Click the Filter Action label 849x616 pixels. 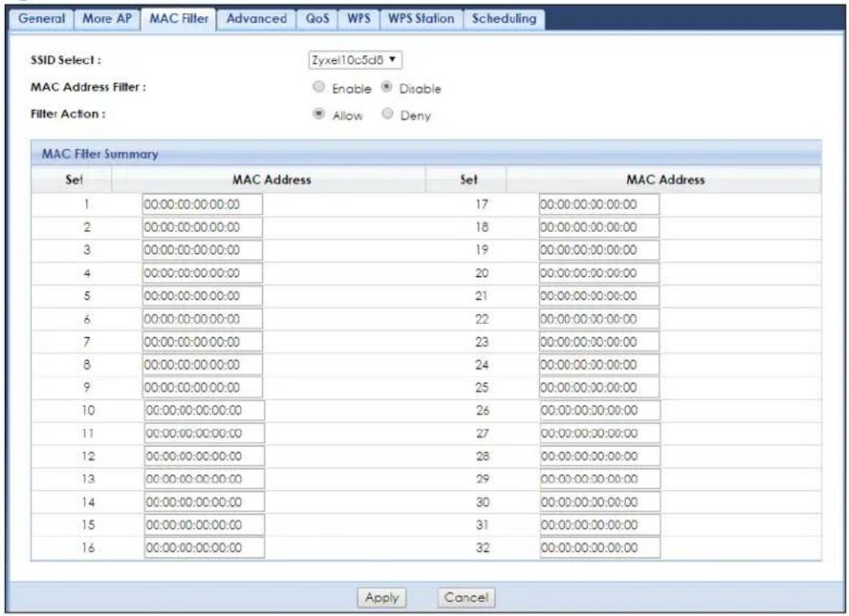pyautogui.click(x=68, y=114)
